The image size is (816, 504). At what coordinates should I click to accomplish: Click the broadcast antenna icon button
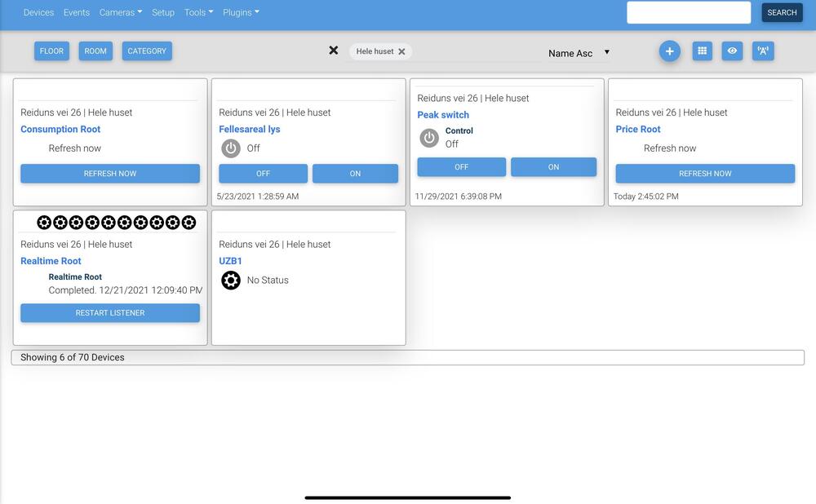click(x=763, y=51)
